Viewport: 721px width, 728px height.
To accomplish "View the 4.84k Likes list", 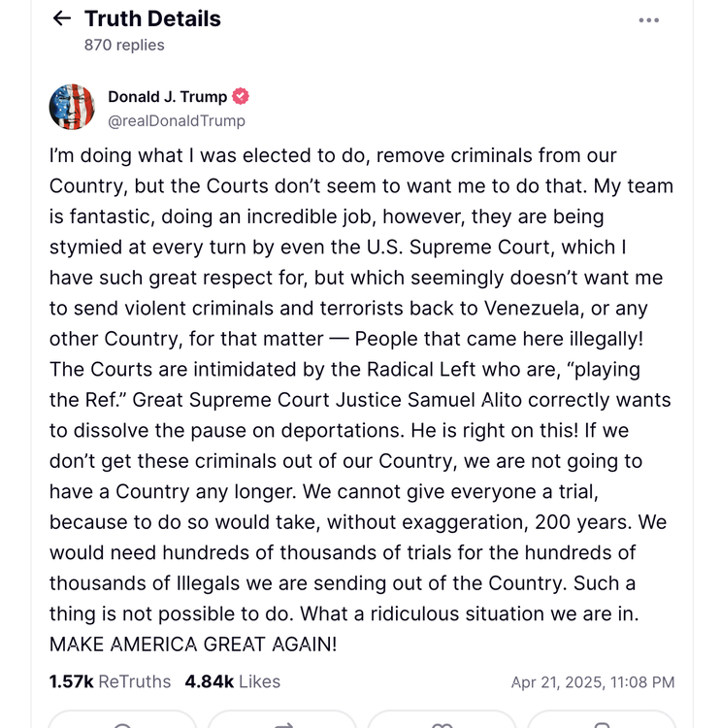I will 233,681.
